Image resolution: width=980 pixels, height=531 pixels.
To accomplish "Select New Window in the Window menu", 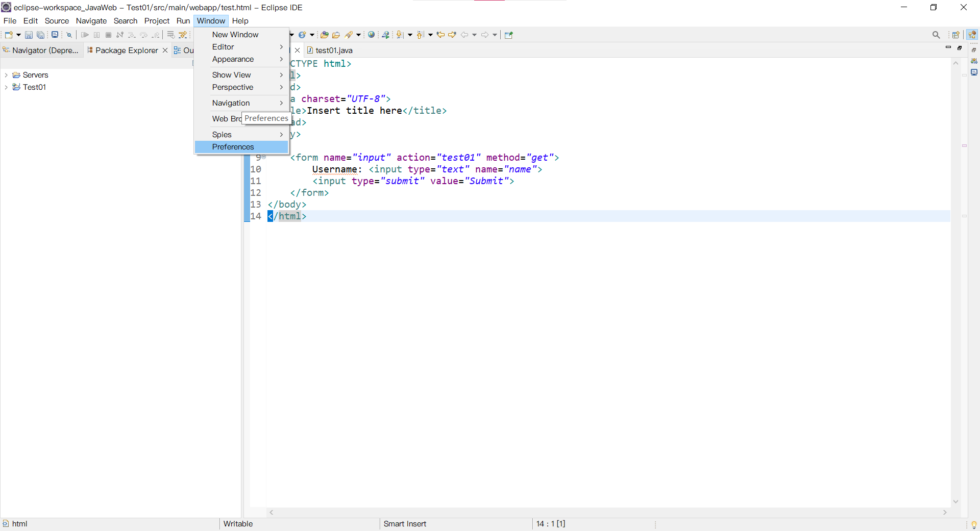I will coord(235,34).
